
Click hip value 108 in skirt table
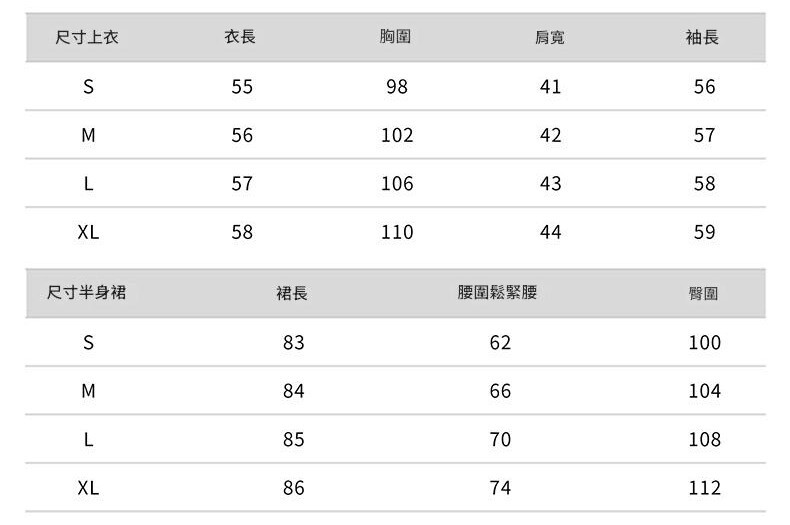click(704, 440)
